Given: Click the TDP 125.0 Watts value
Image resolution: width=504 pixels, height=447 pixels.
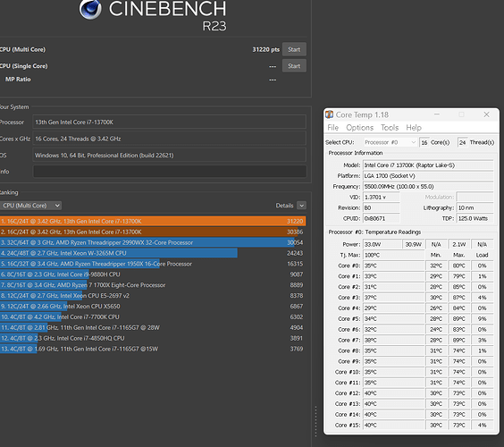Looking at the screenshot, I should 475,218.
